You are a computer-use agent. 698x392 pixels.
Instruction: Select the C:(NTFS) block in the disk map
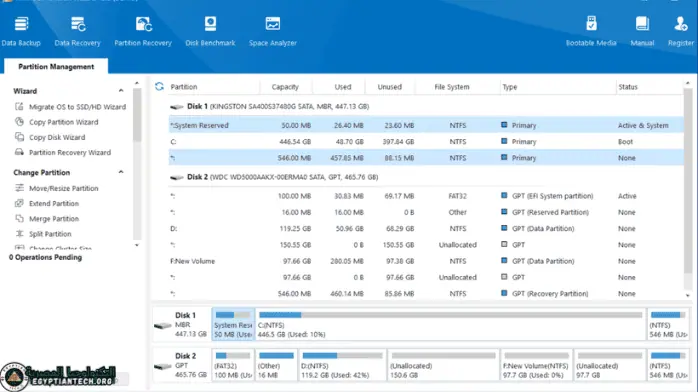tap(450, 324)
